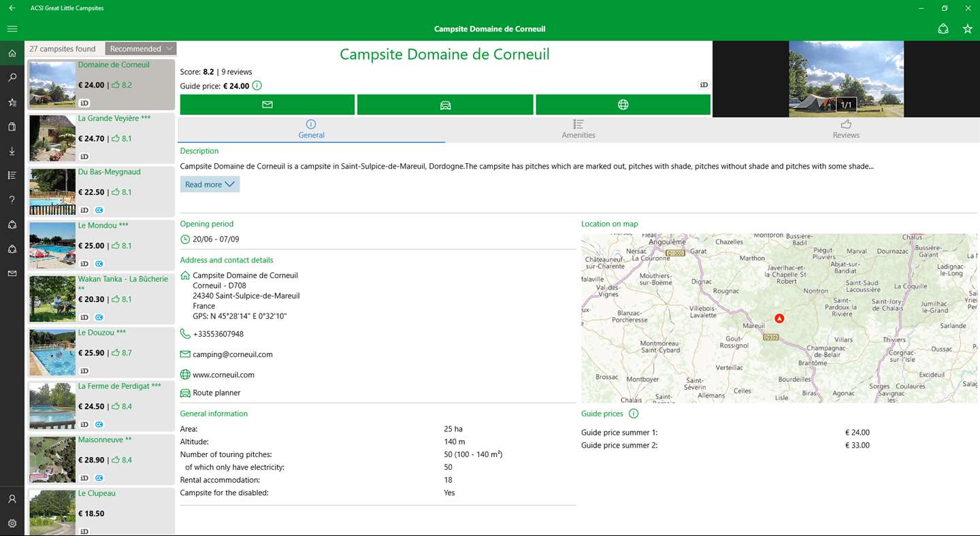Open the help question mark in the sidebar
This screenshot has width=980, height=536.
click(x=12, y=200)
